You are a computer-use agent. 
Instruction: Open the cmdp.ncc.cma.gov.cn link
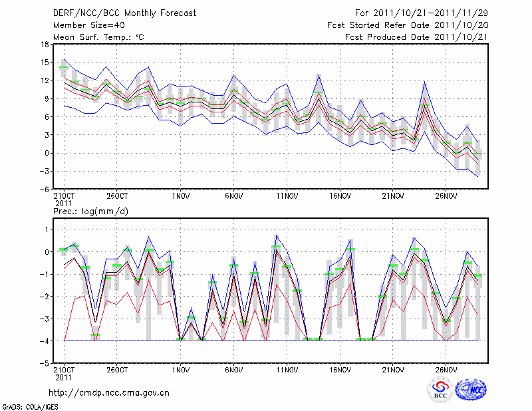click(110, 392)
